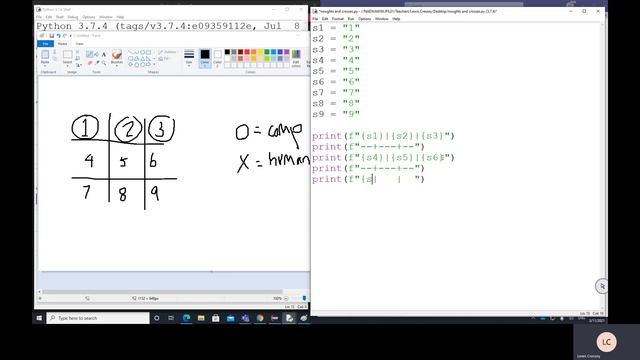Open the Help menu in IDLE editor
This screenshot has width=640, height=360.
point(396,19)
